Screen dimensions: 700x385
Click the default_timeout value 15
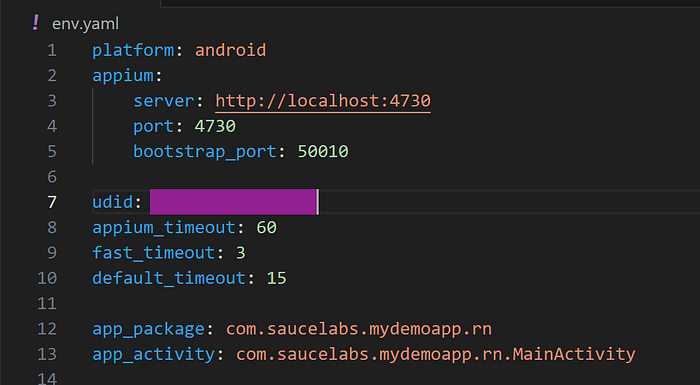point(276,278)
